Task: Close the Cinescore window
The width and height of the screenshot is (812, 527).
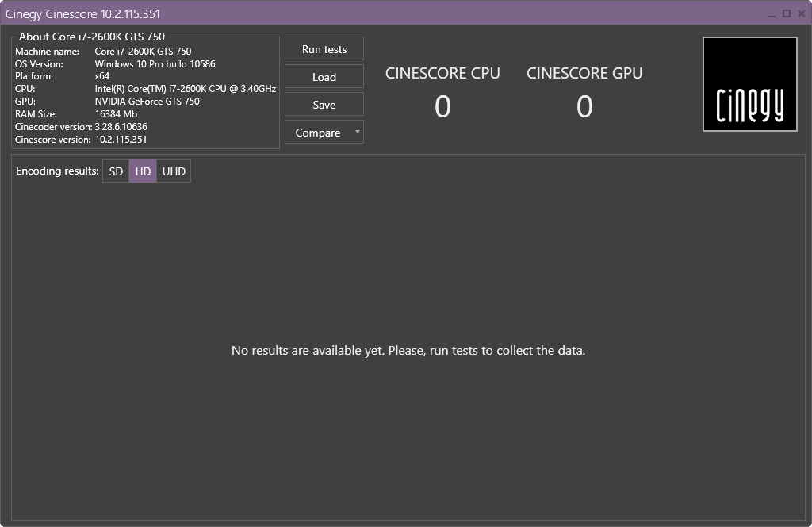Action: point(802,14)
